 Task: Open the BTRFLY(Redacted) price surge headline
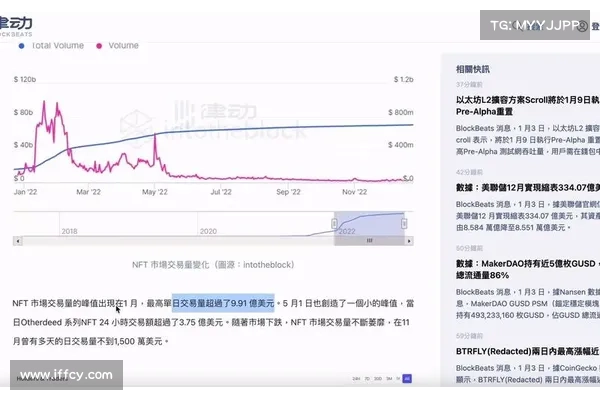click(x=528, y=351)
